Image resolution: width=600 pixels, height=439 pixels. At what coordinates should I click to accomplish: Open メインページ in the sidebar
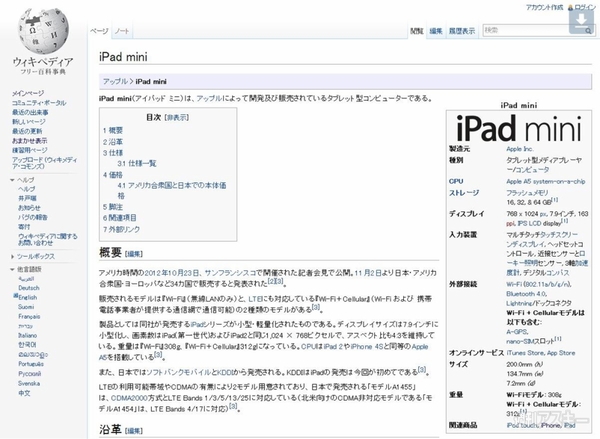tap(28, 93)
